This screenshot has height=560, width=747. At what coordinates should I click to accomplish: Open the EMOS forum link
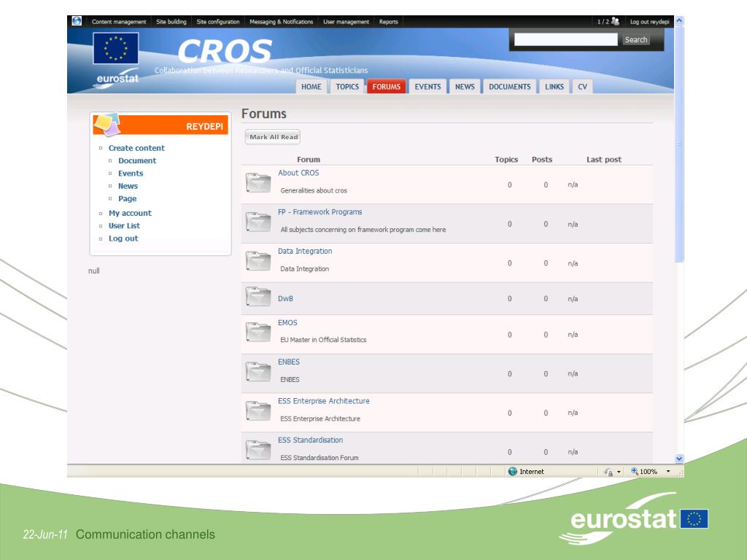click(x=287, y=322)
